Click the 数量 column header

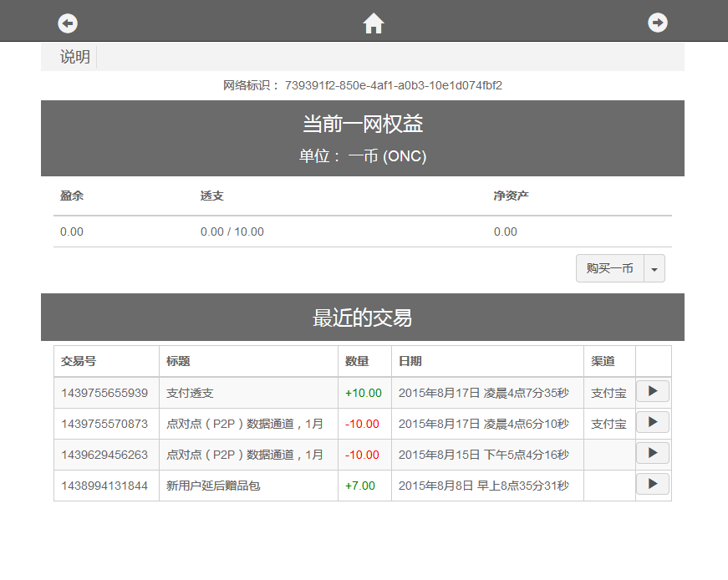tap(357, 361)
